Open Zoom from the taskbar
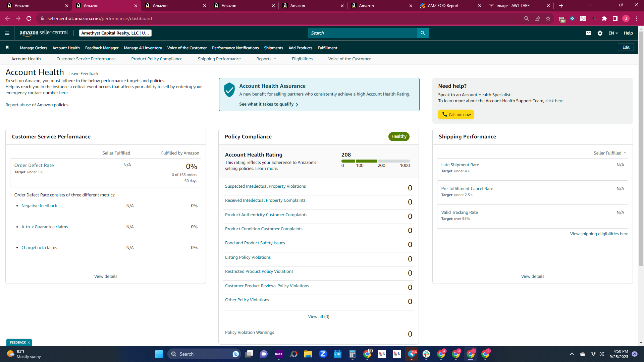 (x=323, y=354)
